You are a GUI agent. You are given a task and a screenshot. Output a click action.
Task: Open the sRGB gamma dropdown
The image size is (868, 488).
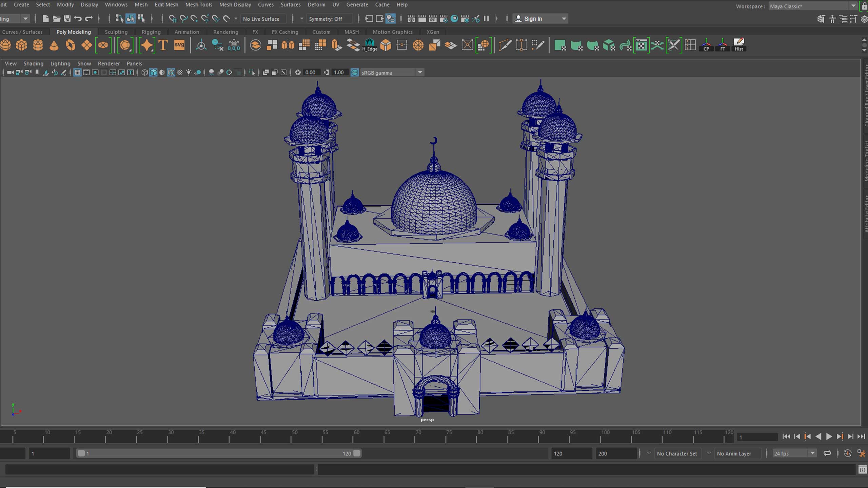(x=420, y=73)
